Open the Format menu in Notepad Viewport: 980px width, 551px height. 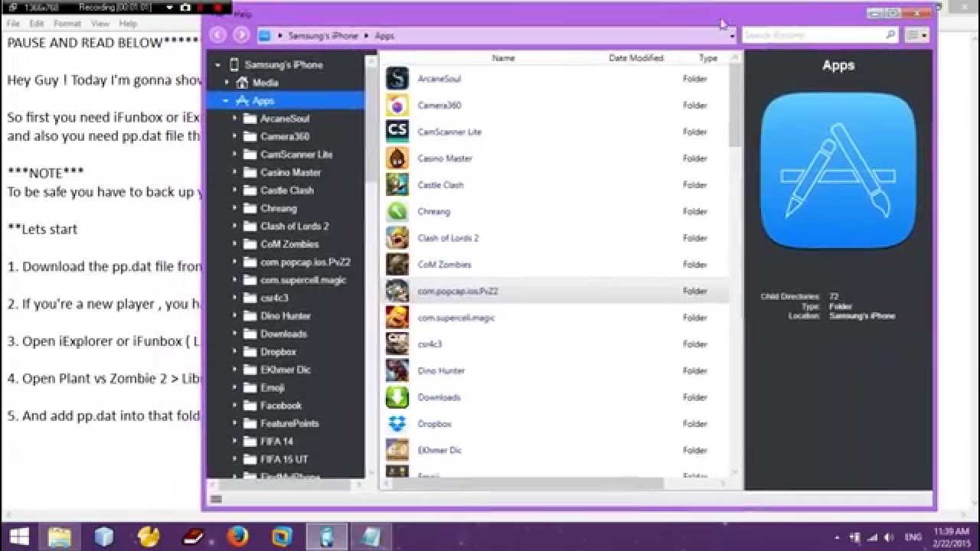pos(67,24)
